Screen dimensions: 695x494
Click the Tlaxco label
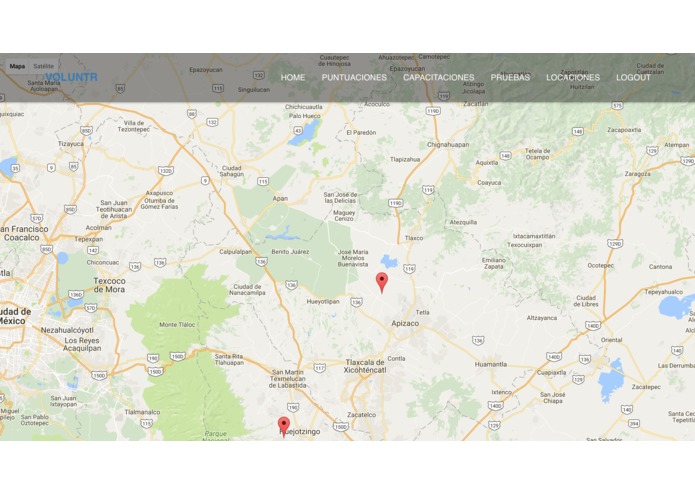(414, 238)
